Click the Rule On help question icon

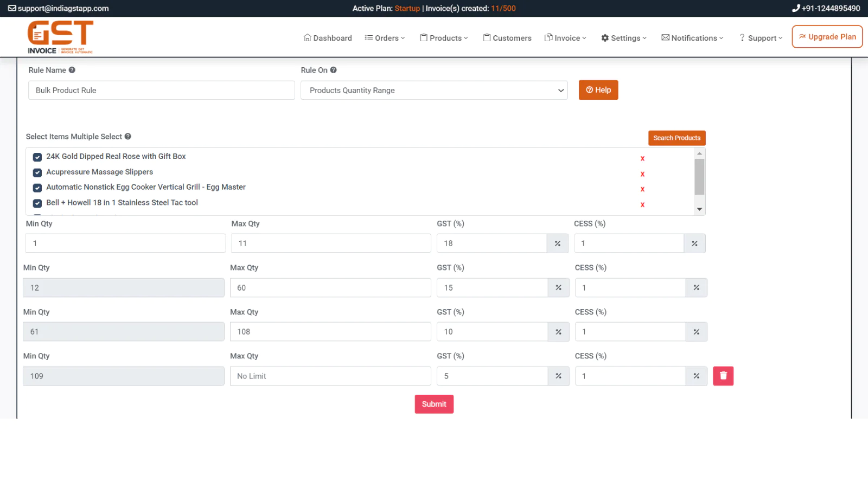(334, 70)
